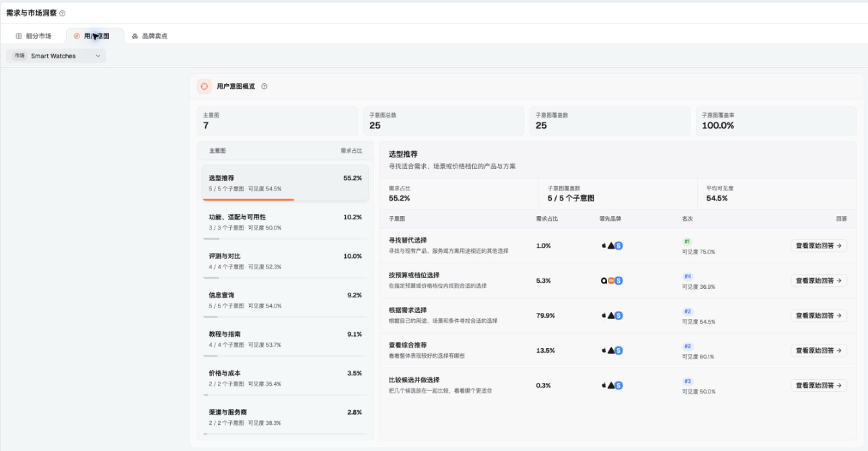The height and width of the screenshot is (451, 868).
Task: Click Apple brand logo in 根据需求选择 row
Action: click(604, 316)
